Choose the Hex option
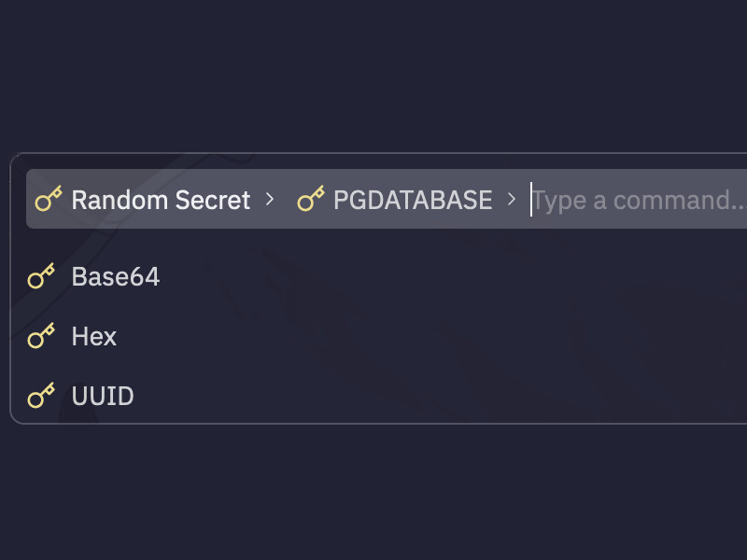Image resolution: width=747 pixels, height=560 pixels. (x=94, y=336)
